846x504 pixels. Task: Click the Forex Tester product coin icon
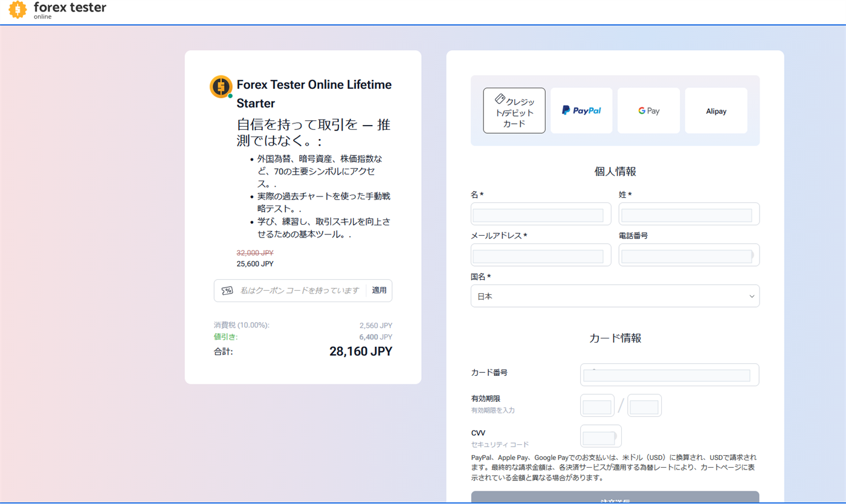point(221,87)
